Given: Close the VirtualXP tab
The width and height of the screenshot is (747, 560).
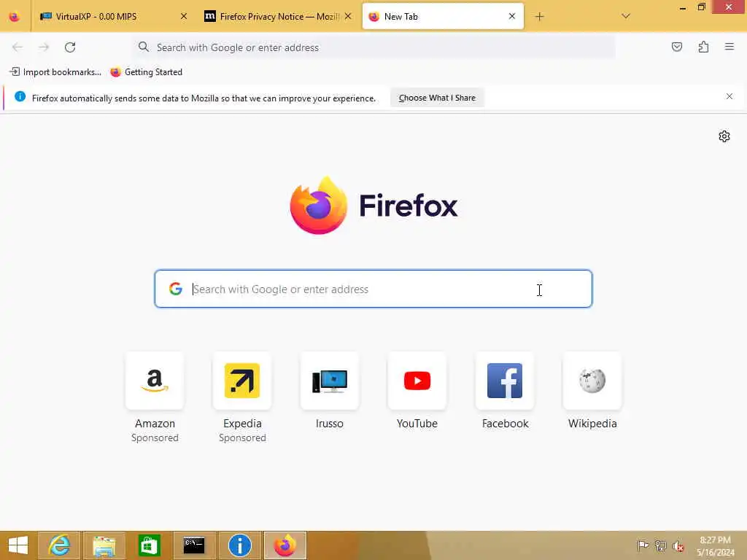Looking at the screenshot, I should (x=183, y=17).
